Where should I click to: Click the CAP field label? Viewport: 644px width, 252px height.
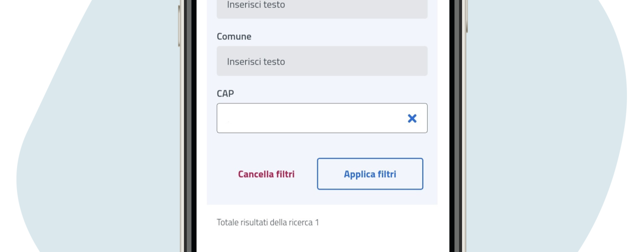click(225, 94)
